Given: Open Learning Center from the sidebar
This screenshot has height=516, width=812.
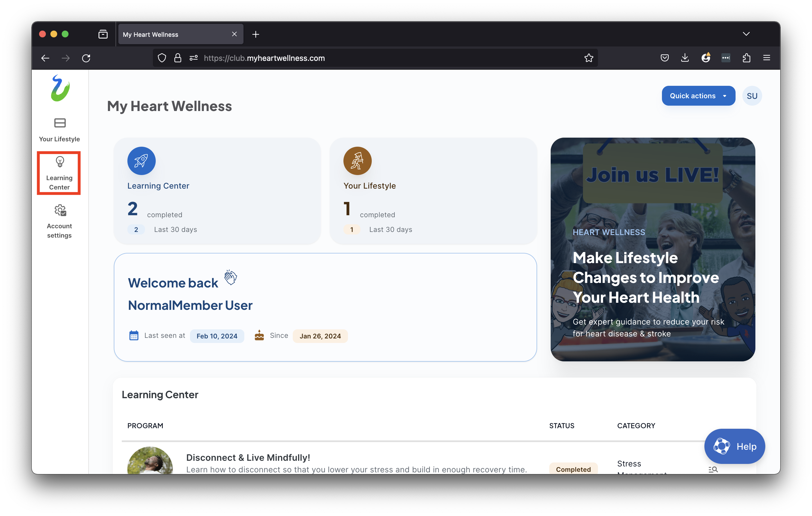Looking at the screenshot, I should pos(59,173).
